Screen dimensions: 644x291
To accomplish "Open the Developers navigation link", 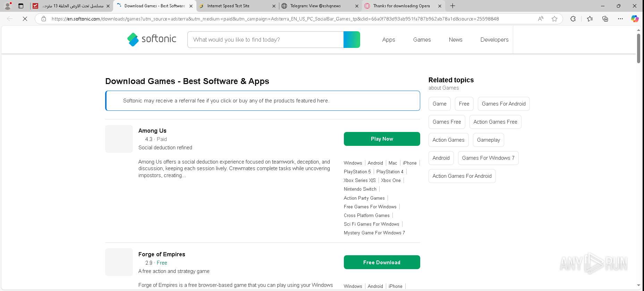I will [x=494, y=40].
